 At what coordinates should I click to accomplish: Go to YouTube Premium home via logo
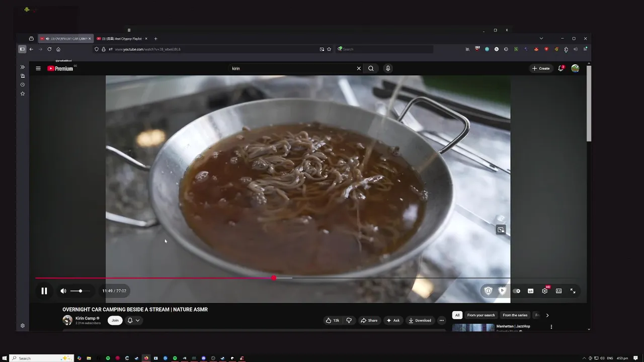[x=60, y=68]
